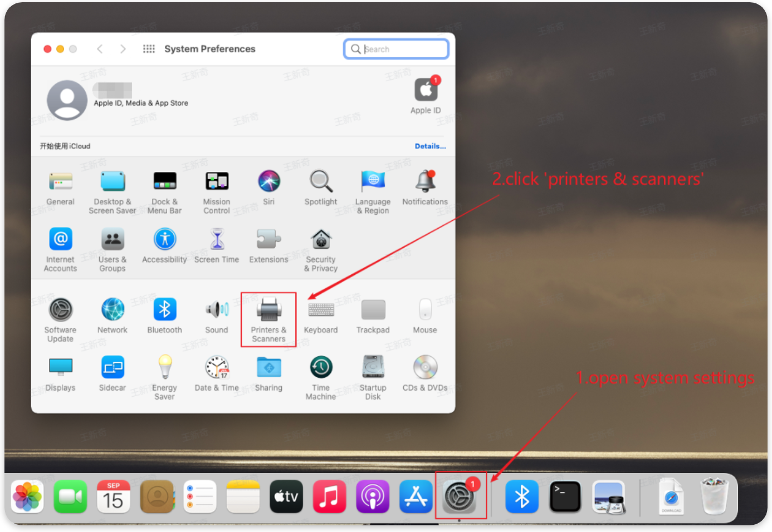Open Sound preferences
Image resolution: width=772 pixels, height=532 pixels.
[217, 309]
